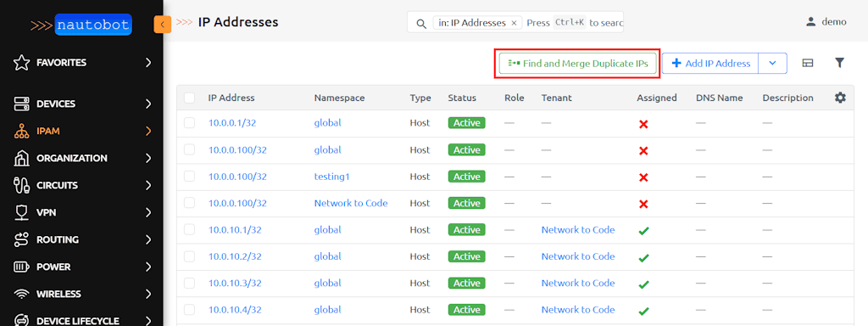Expand the Organization menu chevron

coord(147,158)
